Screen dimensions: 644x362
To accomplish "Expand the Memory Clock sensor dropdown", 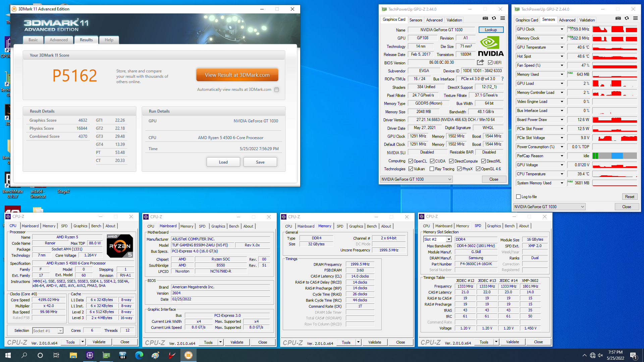I will point(562,38).
